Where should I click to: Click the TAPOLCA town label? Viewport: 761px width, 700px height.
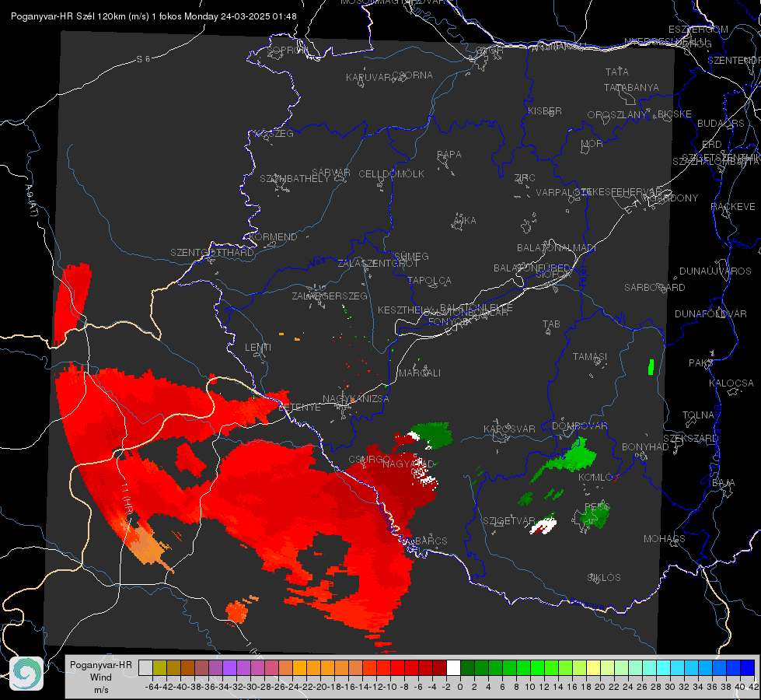[x=429, y=280]
